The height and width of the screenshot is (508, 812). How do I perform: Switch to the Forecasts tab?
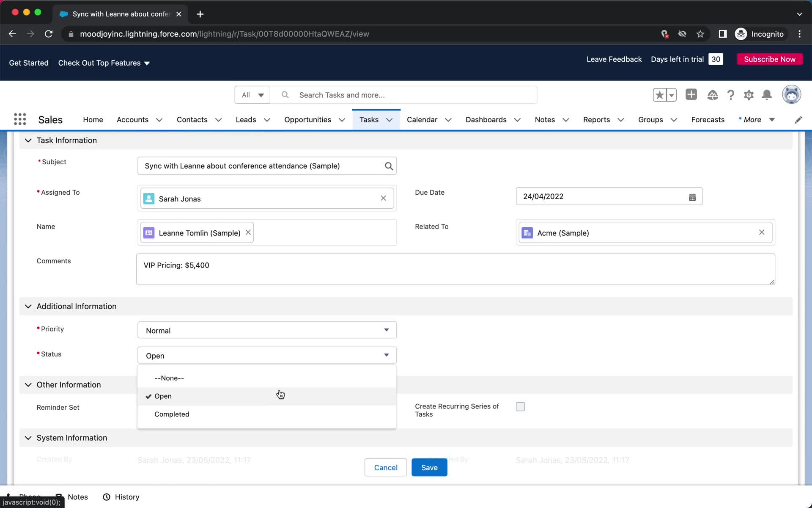[708, 120]
